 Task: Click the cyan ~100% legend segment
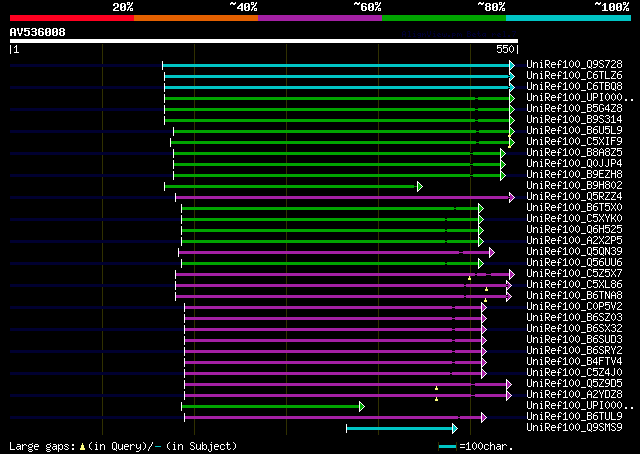click(x=569, y=18)
